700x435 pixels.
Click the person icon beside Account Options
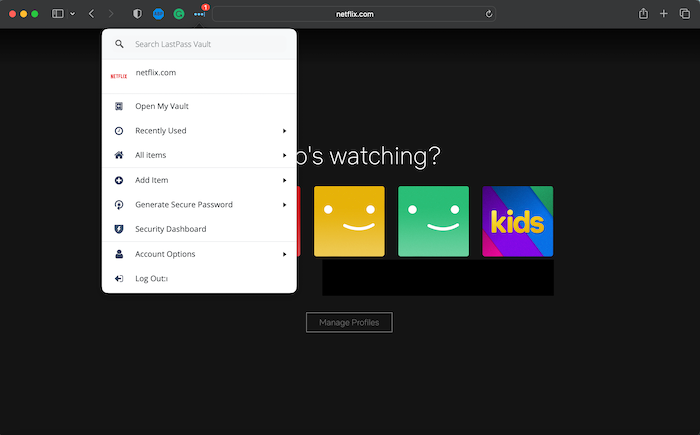click(x=119, y=254)
